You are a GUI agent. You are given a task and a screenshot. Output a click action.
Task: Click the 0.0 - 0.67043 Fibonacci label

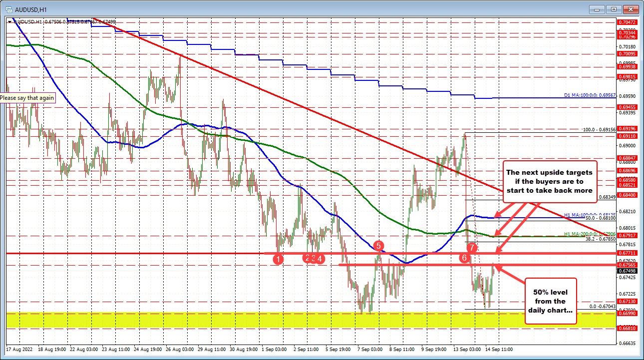tap(603, 307)
